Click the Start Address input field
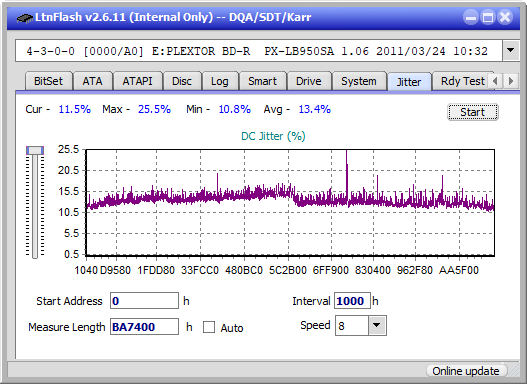The image size is (527, 384). click(144, 301)
